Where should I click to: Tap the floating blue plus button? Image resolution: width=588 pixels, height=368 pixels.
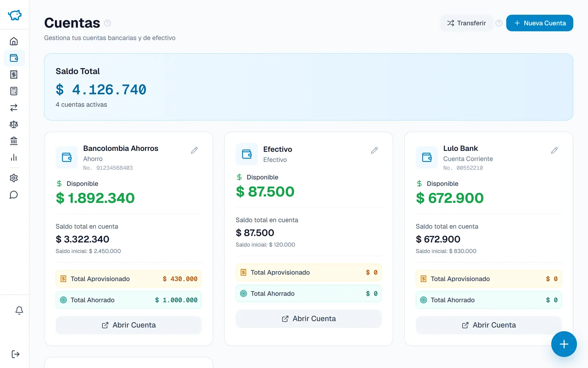(x=564, y=344)
